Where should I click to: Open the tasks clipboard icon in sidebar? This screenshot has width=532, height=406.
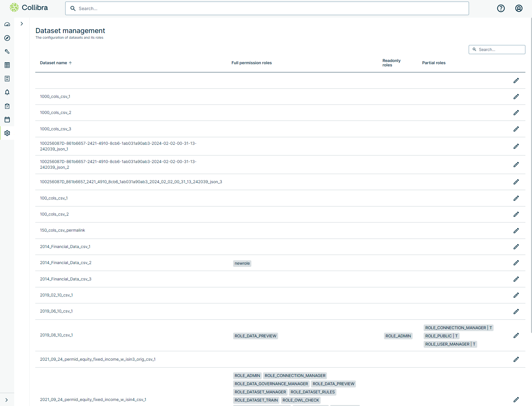click(x=7, y=106)
